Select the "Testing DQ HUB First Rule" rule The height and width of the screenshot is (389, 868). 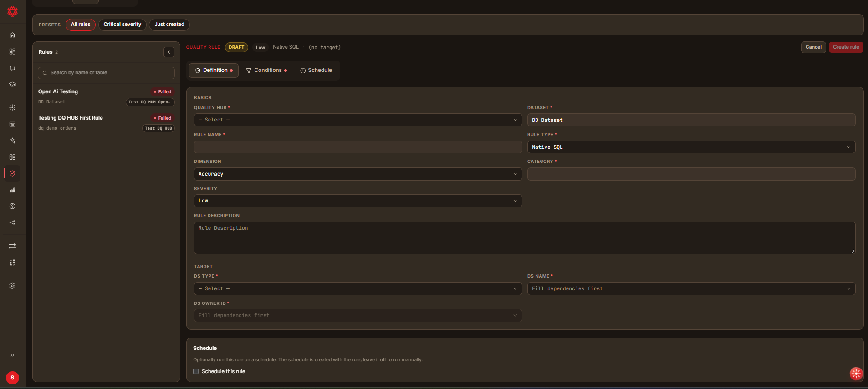pos(107,123)
